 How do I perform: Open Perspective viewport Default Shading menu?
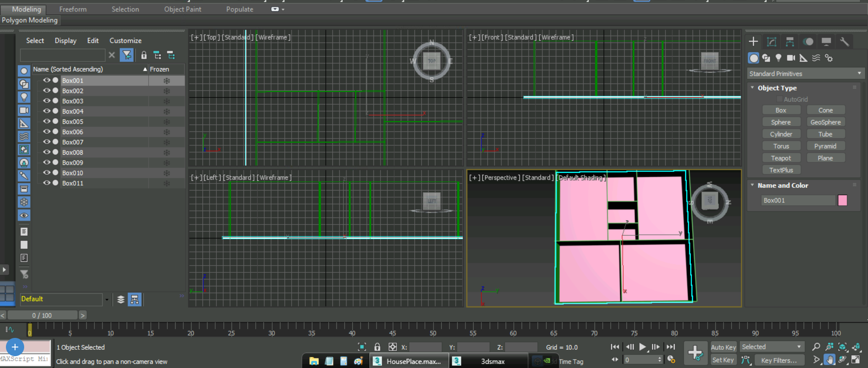point(581,177)
